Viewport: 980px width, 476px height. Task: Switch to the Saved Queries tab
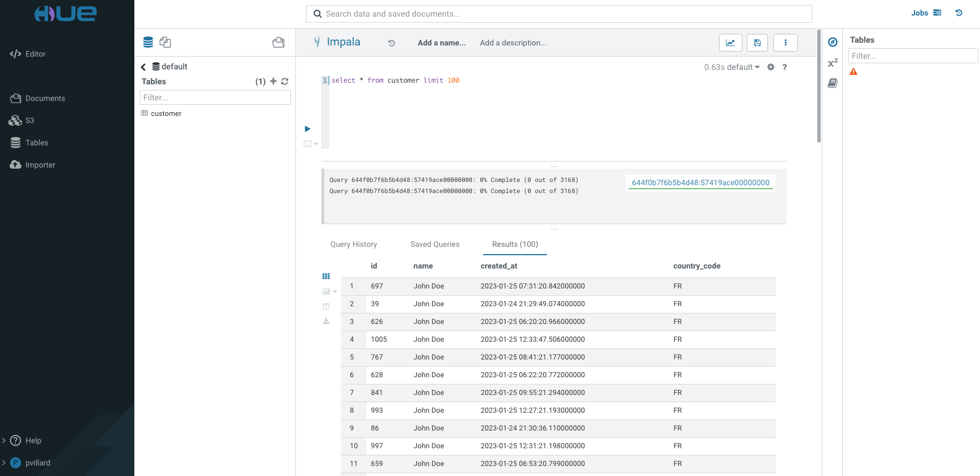(x=435, y=244)
